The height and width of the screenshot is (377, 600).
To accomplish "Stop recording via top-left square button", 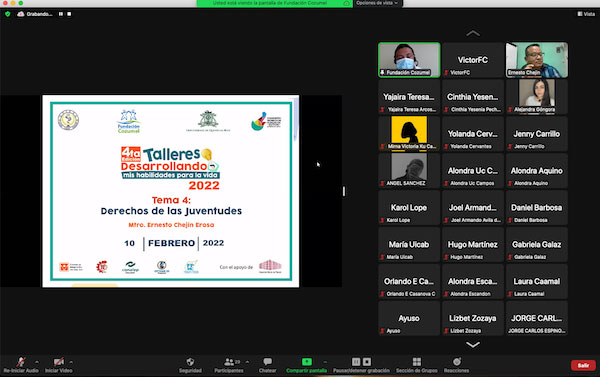I will (69, 14).
